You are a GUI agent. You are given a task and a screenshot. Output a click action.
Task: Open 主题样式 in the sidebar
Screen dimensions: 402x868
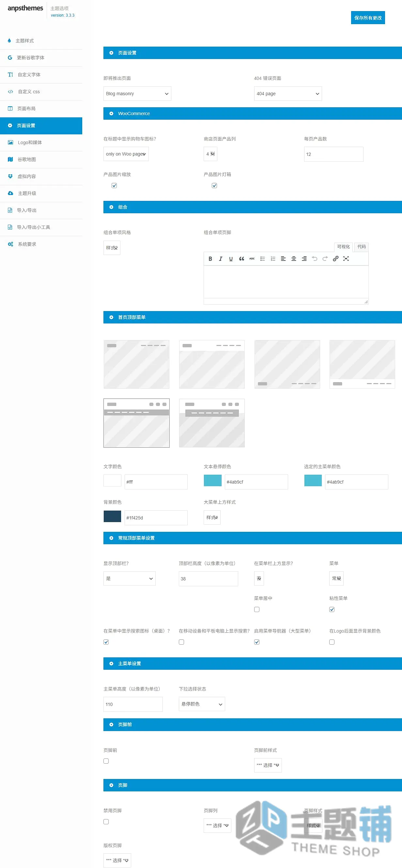click(x=41, y=41)
